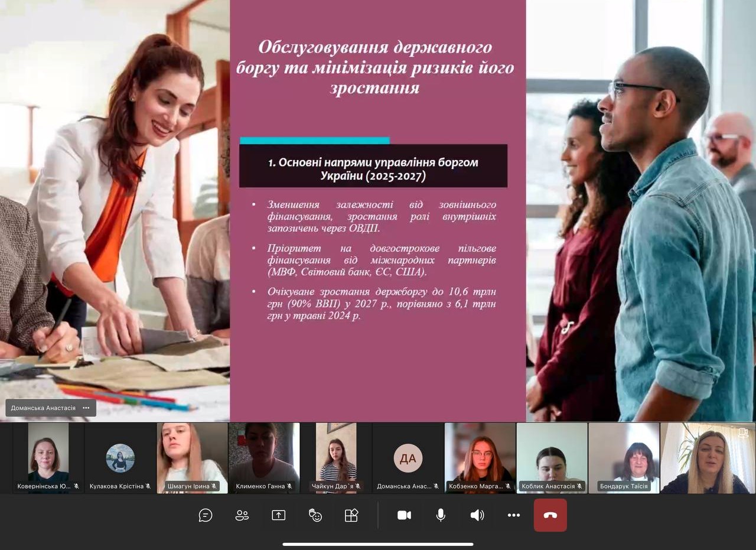Click Кулакова Крістіна's round profile avatar
The image size is (756, 550).
click(x=120, y=458)
